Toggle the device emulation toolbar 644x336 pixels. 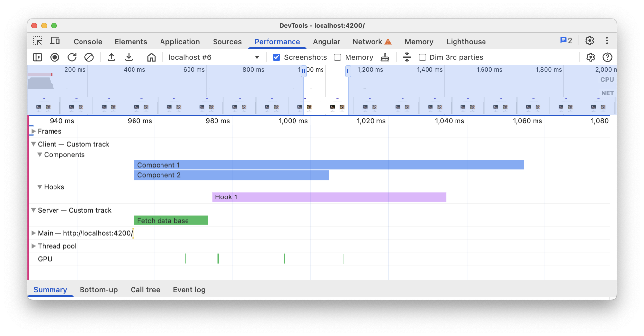[x=54, y=41]
